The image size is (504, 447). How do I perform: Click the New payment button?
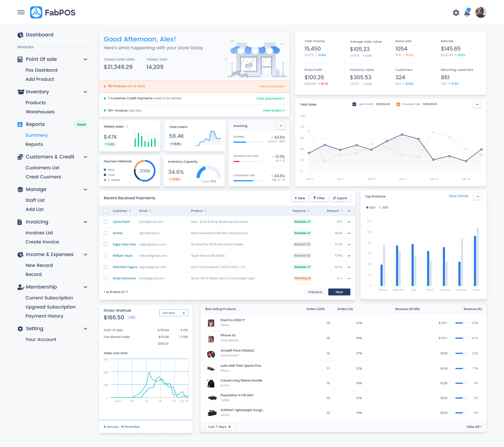click(x=300, y=198)
